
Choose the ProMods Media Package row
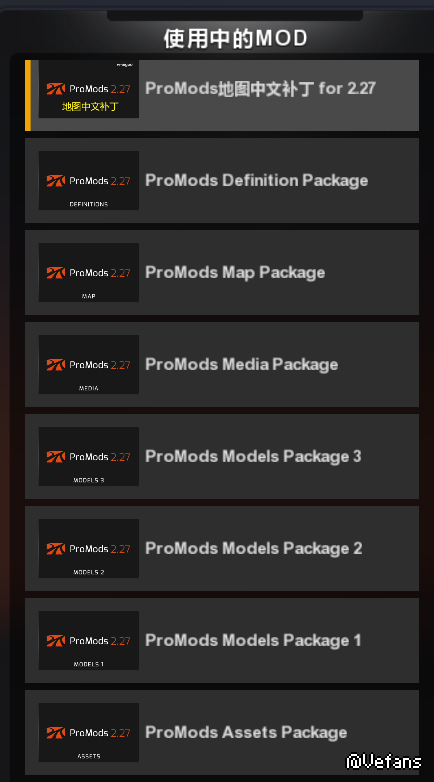click(222, 365)
